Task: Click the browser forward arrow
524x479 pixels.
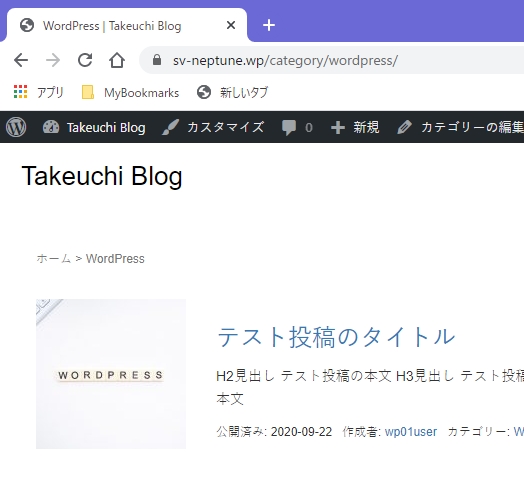Action: pos(53,61)
